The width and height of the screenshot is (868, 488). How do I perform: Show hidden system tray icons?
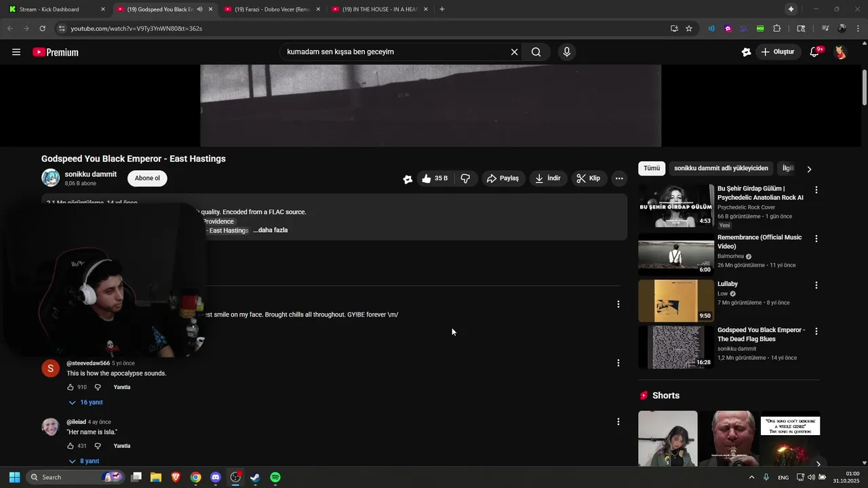751,477
